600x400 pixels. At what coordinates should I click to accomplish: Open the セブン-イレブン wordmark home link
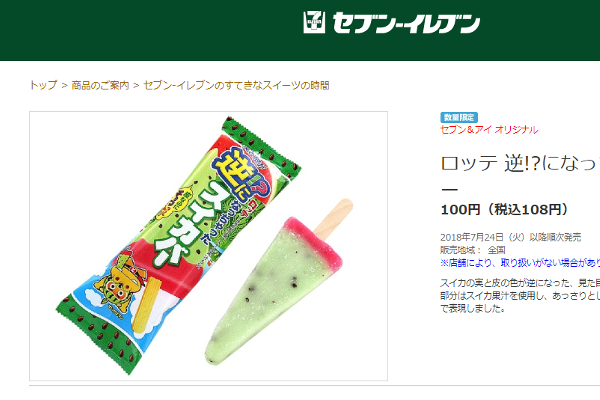(406, 23)
